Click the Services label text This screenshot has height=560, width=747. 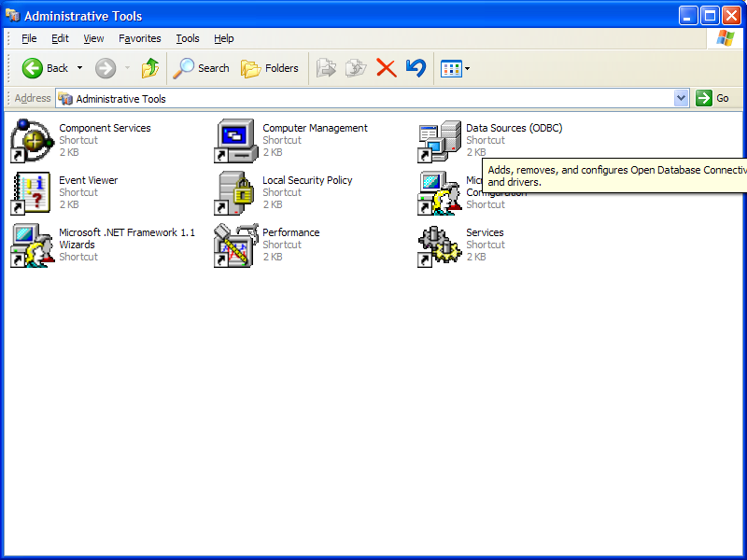coord(485,232)
